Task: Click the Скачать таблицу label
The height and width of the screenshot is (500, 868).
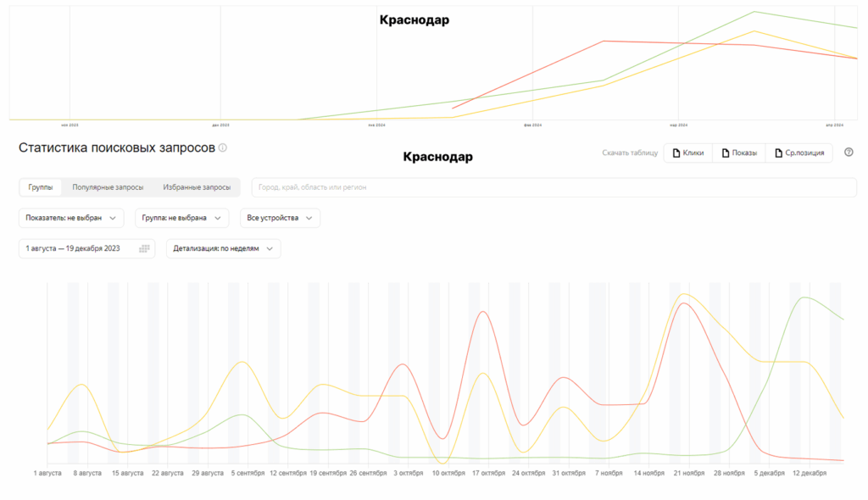Action: tap(630, 153)
